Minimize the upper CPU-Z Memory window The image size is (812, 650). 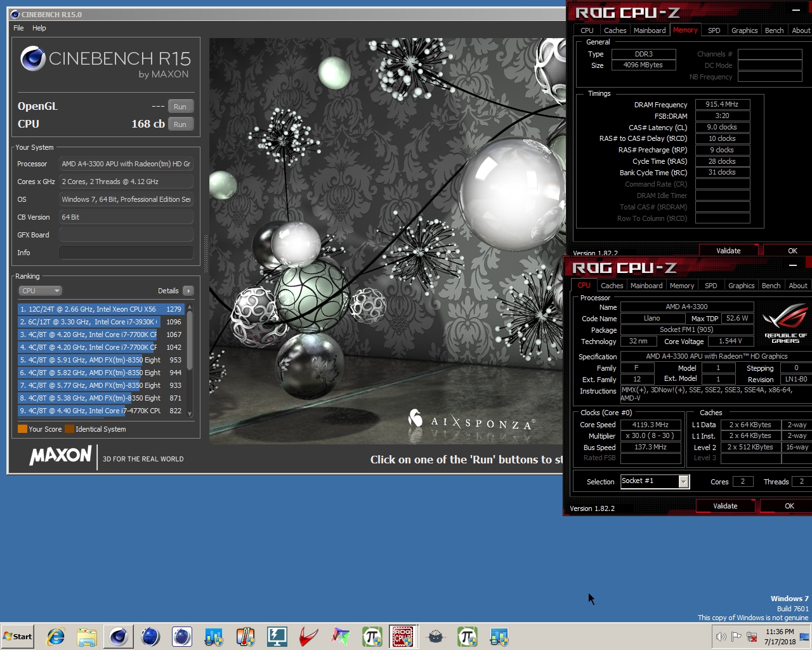pos(796,11)
